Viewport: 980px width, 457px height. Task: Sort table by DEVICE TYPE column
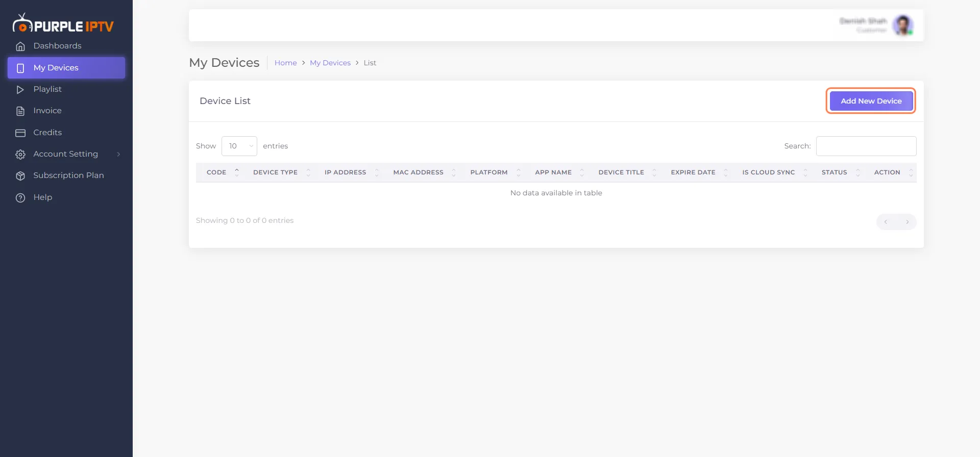278,172
